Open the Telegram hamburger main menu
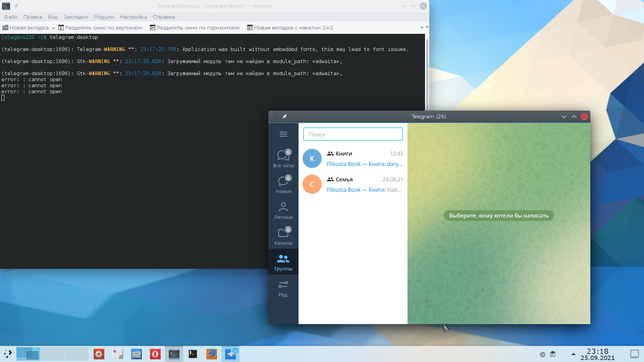Image resolution: width=644 pixels, height=362 pixels. 283,134
